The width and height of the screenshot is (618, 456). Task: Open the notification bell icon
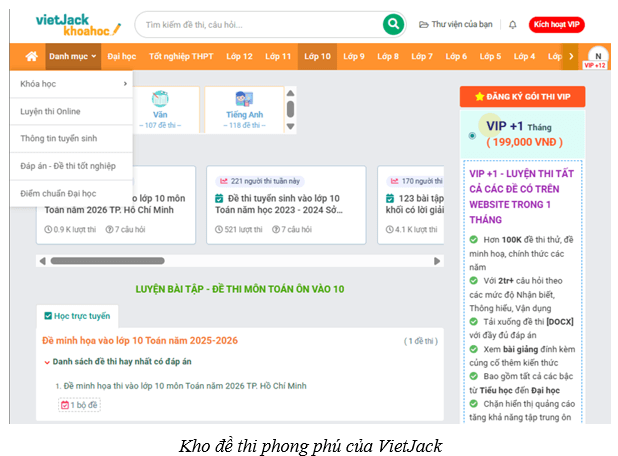pos(512,25)
